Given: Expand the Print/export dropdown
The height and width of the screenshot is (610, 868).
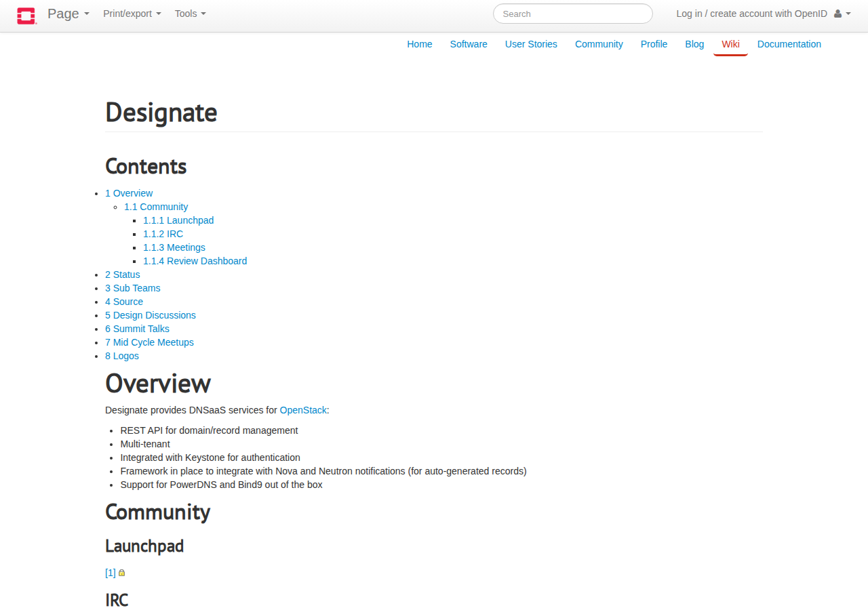Looking at the screenshot, I should [x=132, y=14].
